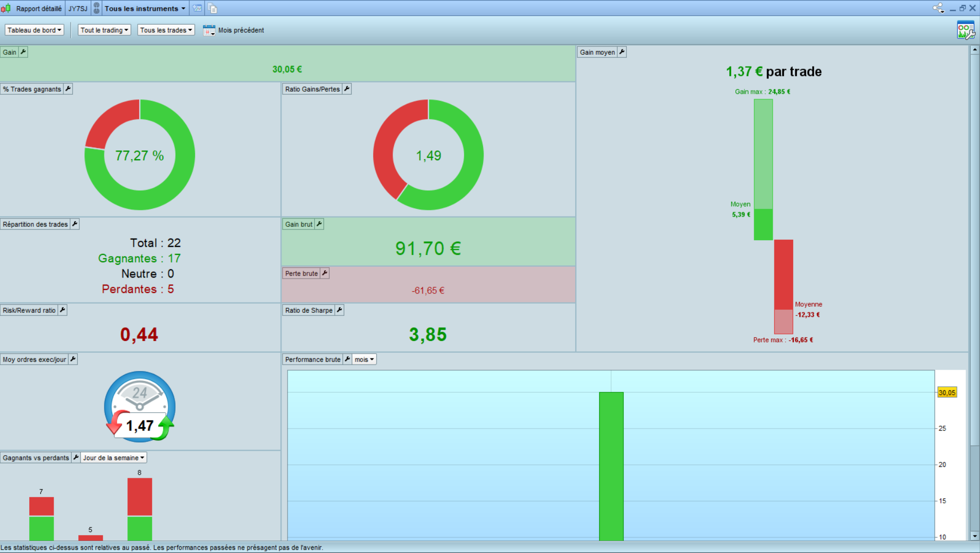Viewport: 980px width, 553px height.
Task: Click the Gain moyen label
Action: point(597,52)
